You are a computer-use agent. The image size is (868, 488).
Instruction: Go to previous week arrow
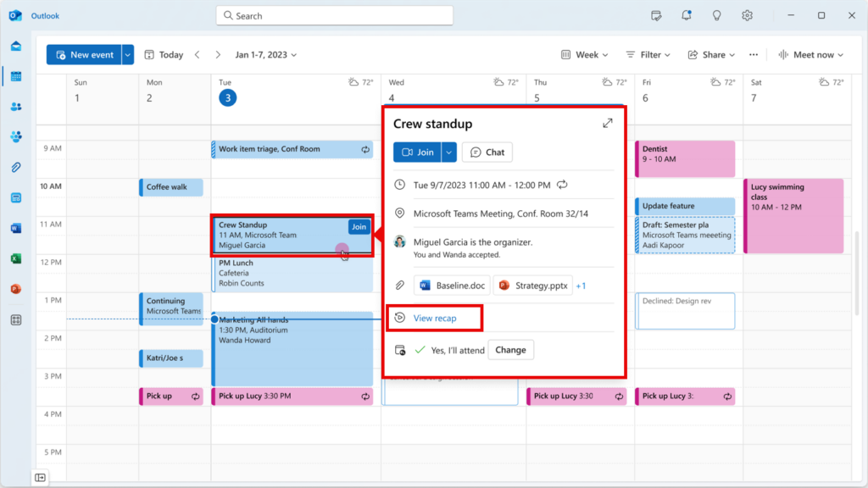point(197,55)
